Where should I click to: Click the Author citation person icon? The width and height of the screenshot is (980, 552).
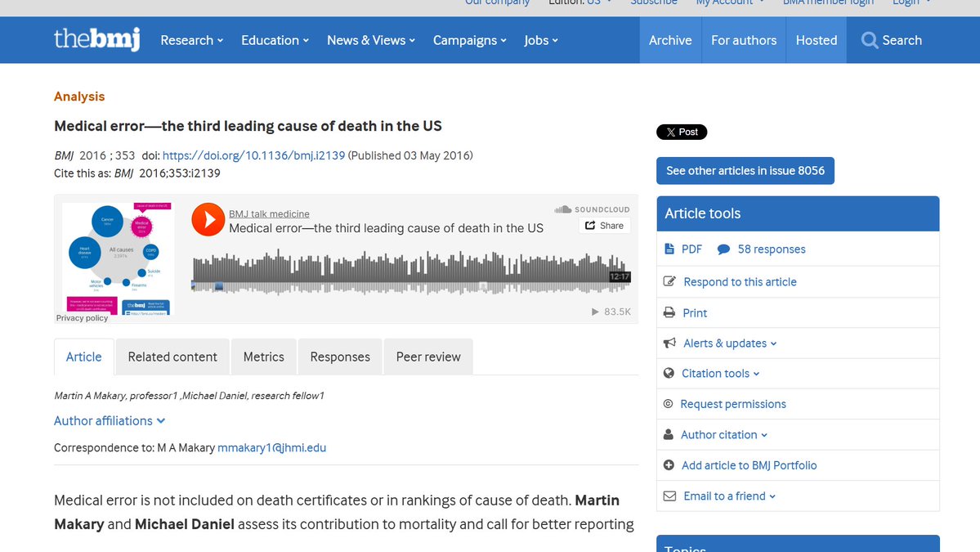[668, 434]
